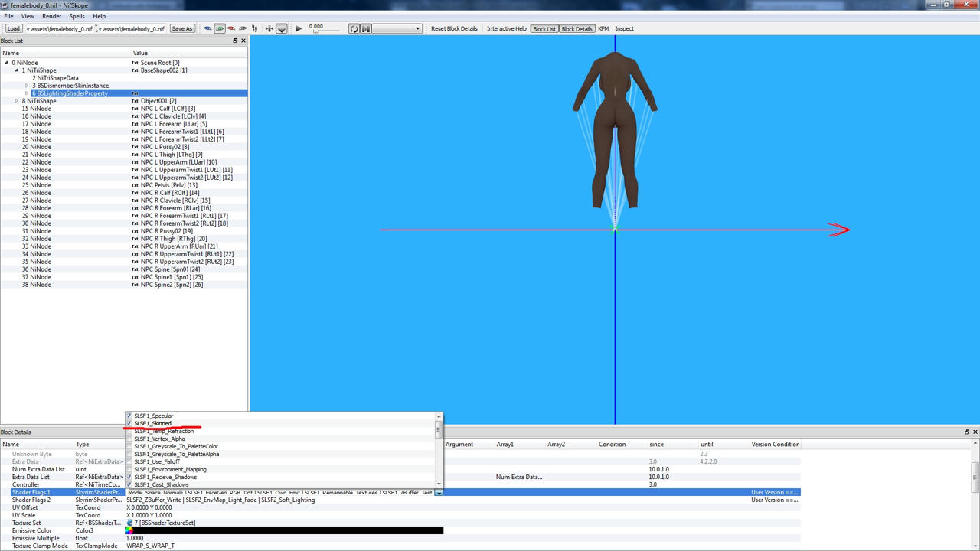
Task: Click Reset Block Details
Action: click(454, 28)
